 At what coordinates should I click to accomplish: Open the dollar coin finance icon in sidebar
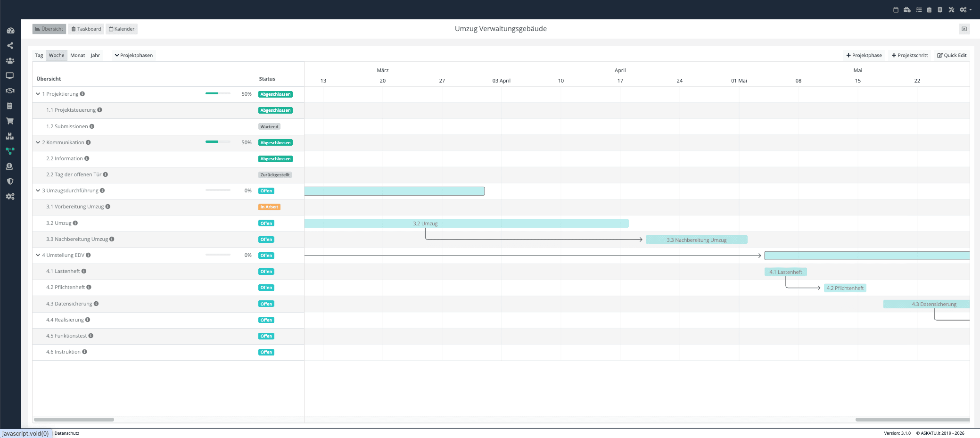pos(9,166)
